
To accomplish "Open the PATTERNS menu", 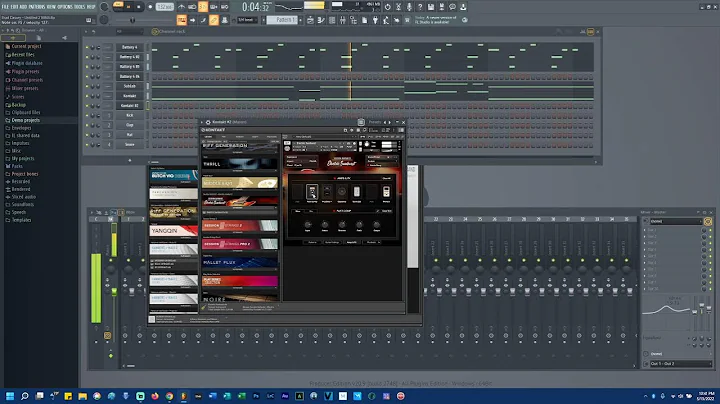I will 37,7.
